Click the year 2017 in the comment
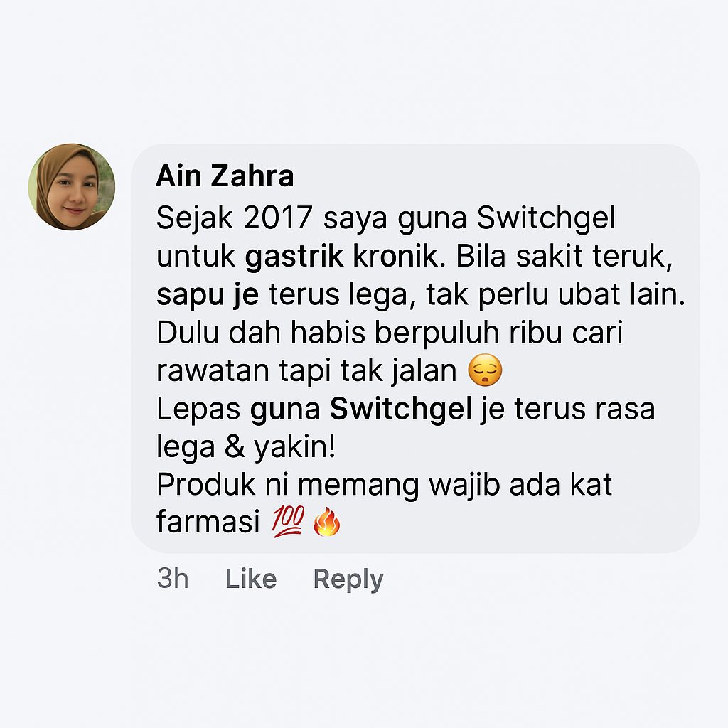Screen dimensions: 728x728 click(278, 218)
